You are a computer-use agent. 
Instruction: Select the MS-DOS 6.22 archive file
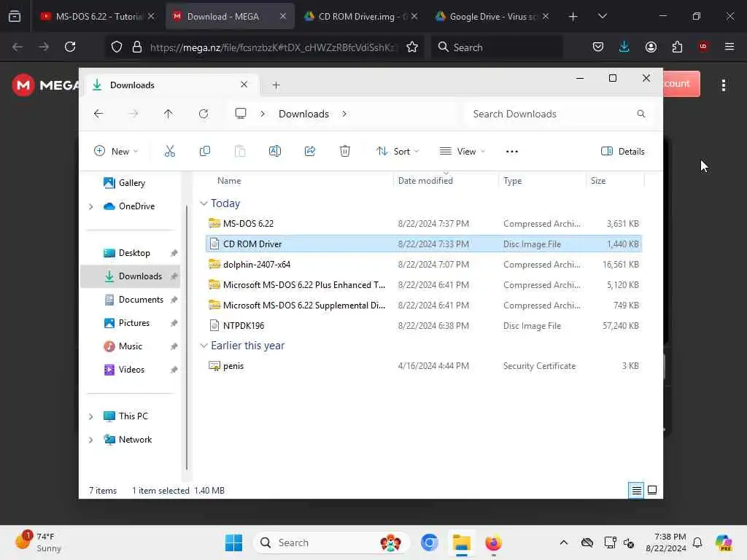click(x=424, y=223)
